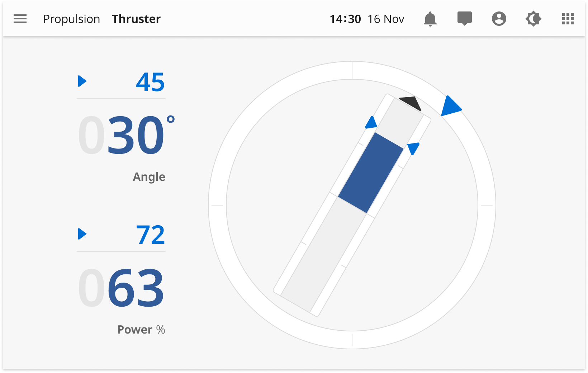
Task: Select the left blue power setpoint triangle
Action: point(371,123)
